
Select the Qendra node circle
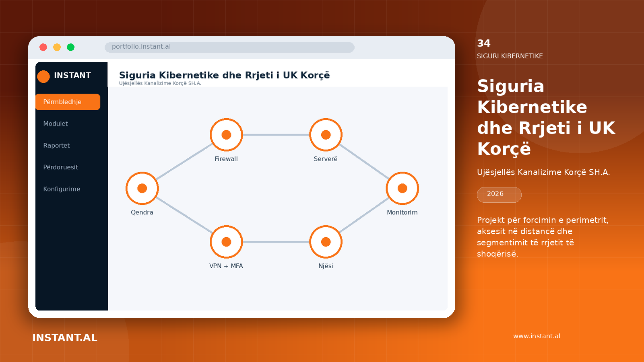pyautogui.click(x=142, y=188)
